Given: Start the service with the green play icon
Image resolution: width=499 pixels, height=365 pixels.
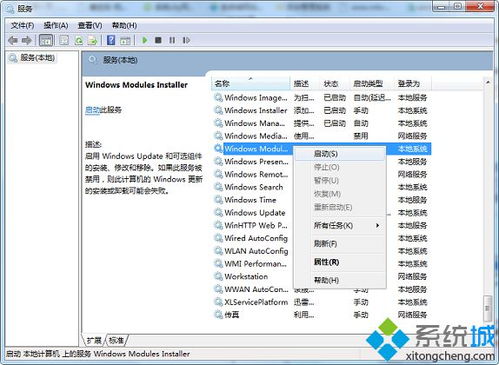Looking at the screenshot, I should point(145,40).
